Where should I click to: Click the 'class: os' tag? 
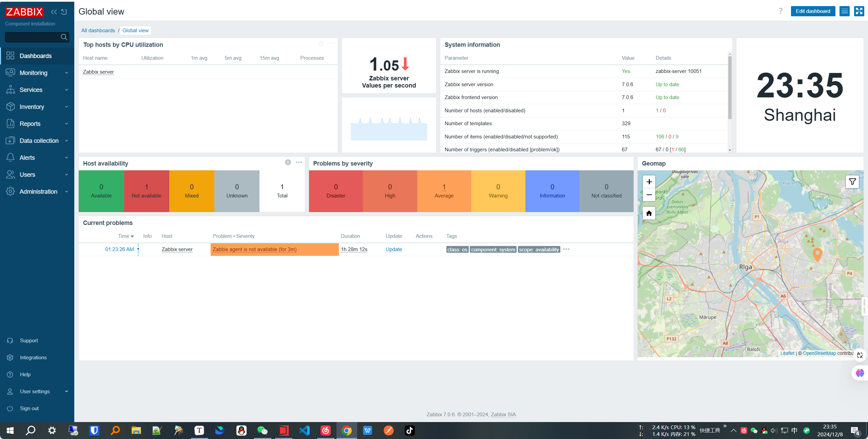tap(457, 250)
